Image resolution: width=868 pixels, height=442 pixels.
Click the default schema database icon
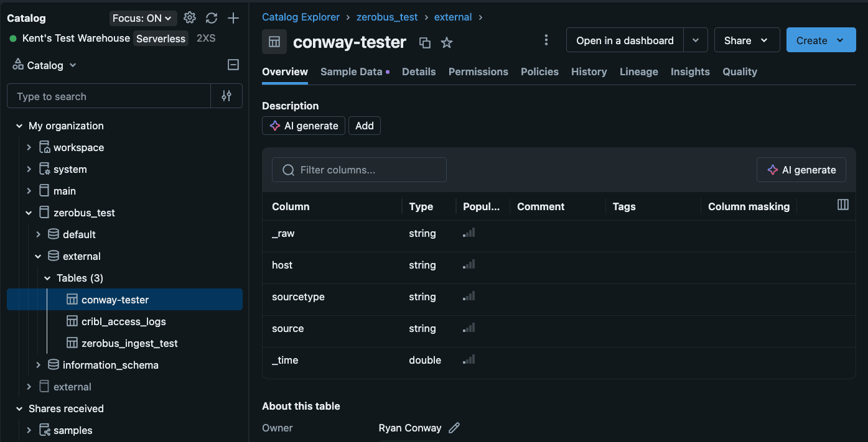pyautogui.click(x=54, y=234)
